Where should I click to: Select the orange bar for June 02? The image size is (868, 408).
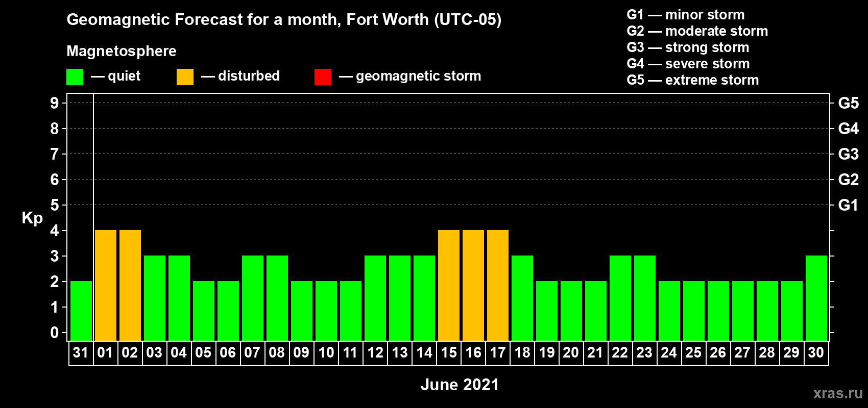pyautogui.click(x=130, y=285)
